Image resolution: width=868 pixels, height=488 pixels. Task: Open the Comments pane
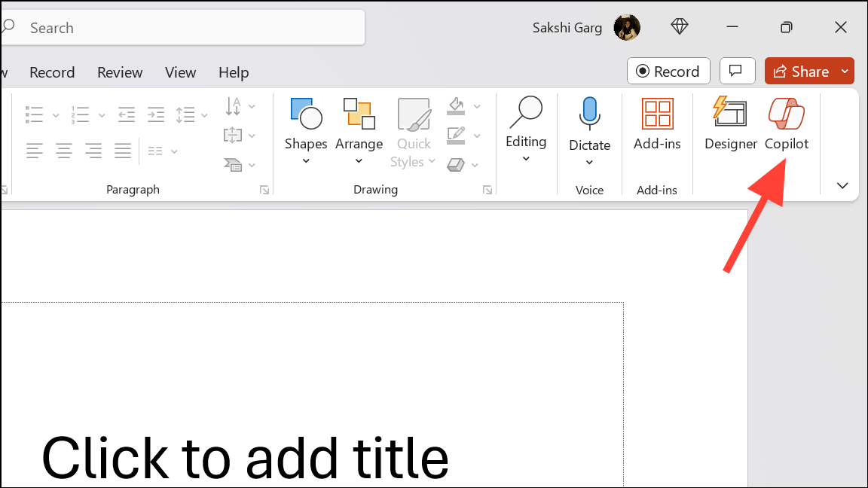click(x=737, y=71)
